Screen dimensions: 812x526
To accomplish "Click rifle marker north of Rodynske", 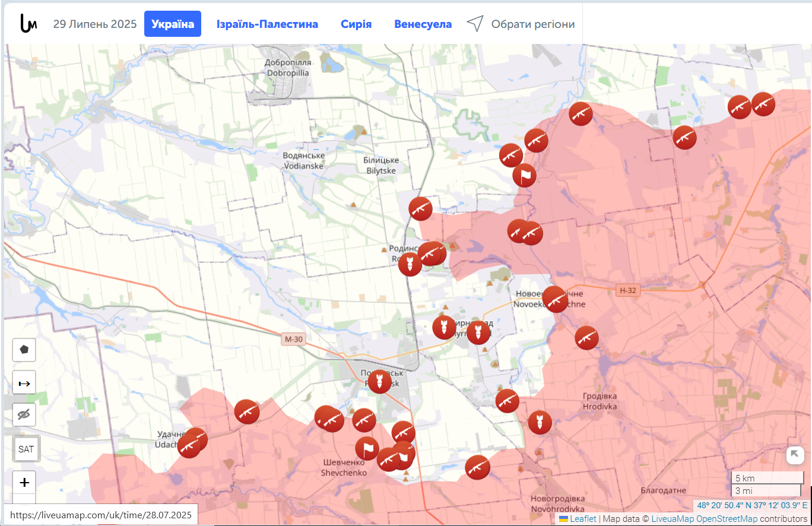I will pyautogui.click(x=421, y=208).
